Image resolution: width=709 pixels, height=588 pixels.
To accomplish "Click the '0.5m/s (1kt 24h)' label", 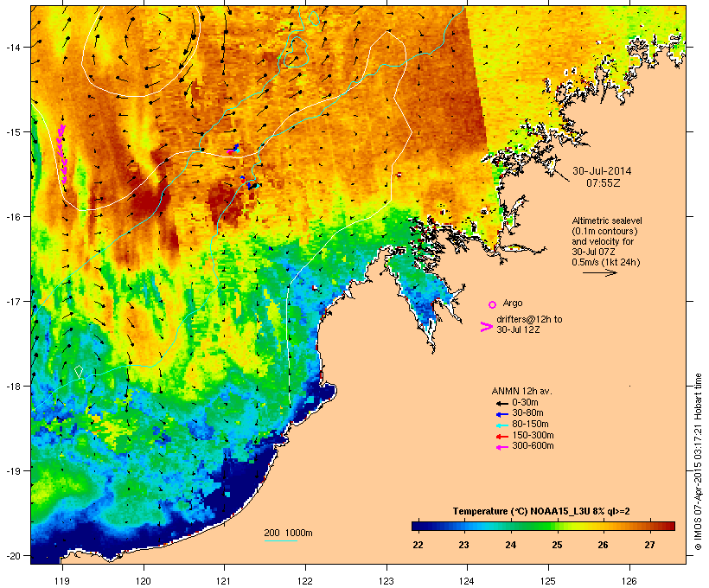I will (x=606, y=262).
